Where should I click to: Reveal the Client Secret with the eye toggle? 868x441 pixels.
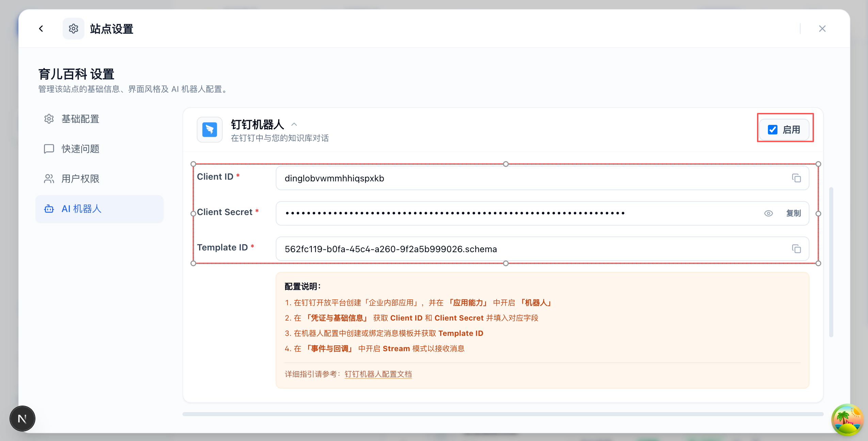click(769, 213)
